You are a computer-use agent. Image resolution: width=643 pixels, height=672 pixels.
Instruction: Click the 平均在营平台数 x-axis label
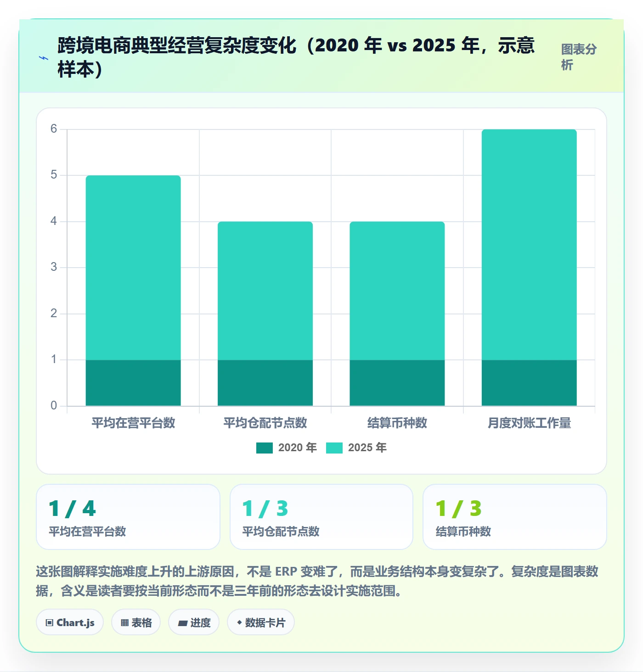[133, 423]
